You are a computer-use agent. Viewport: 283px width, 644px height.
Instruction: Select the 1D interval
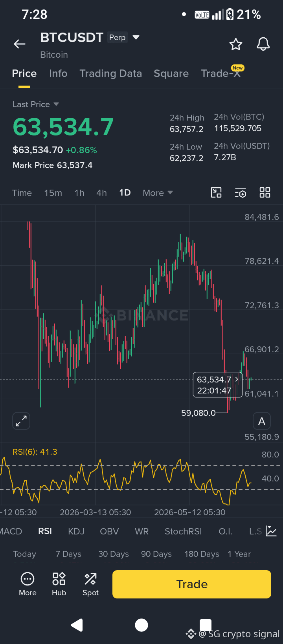tap(125, 193)
